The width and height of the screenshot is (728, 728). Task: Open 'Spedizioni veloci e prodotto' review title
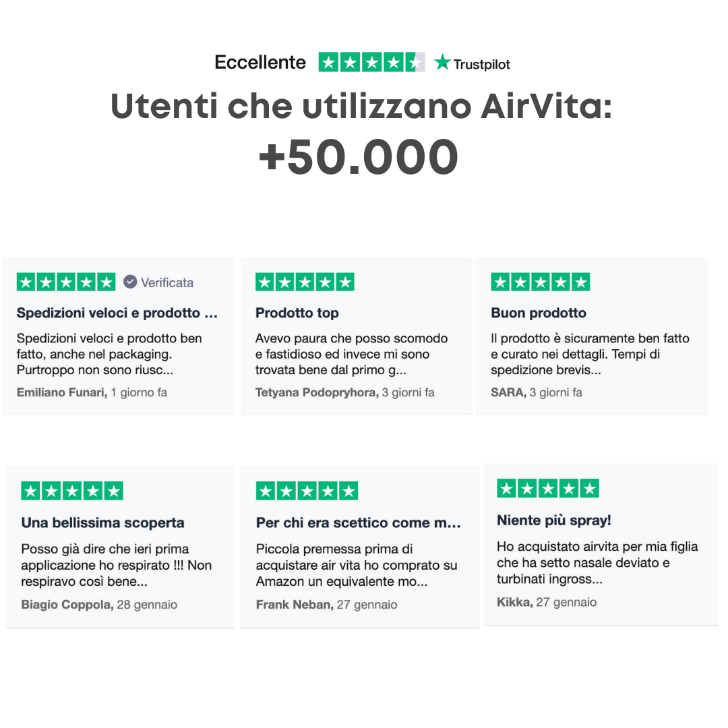click(117, 313)
